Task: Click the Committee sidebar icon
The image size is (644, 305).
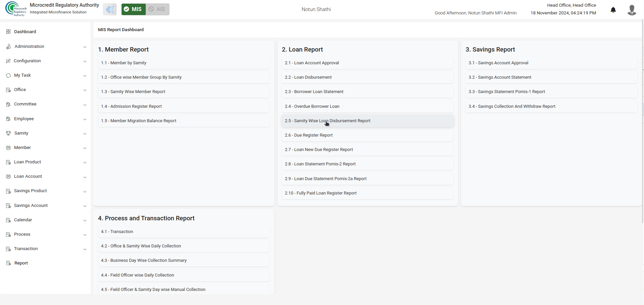Action: point(8,104)
